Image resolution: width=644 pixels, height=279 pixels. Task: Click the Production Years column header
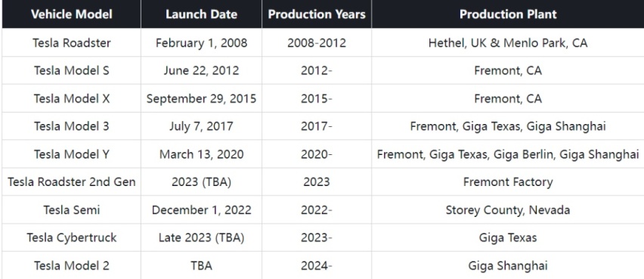point(317,14)
